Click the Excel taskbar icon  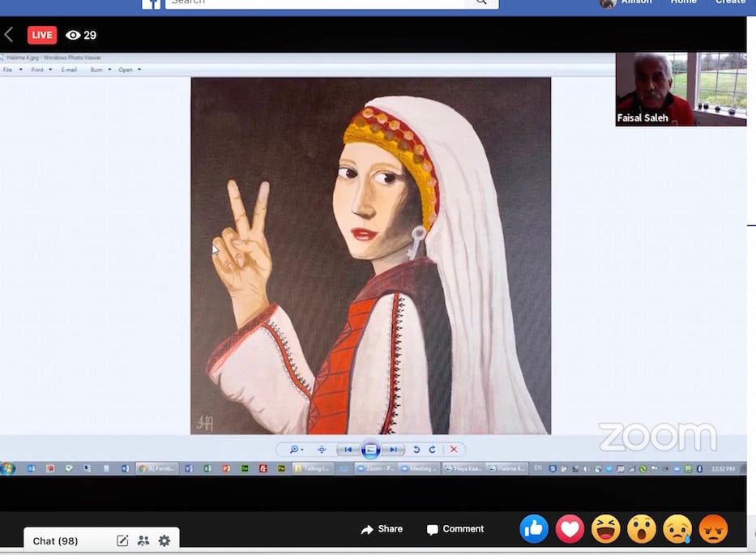tap(207, 468)
